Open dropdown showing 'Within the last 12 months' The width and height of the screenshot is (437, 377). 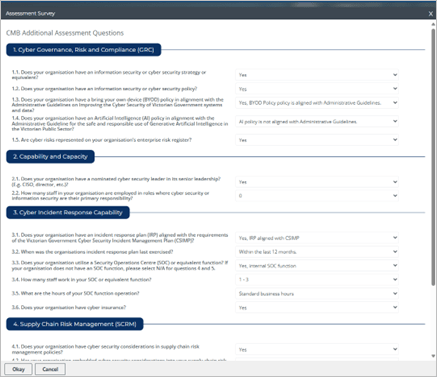pyautogui.click(x=317, y=252)
